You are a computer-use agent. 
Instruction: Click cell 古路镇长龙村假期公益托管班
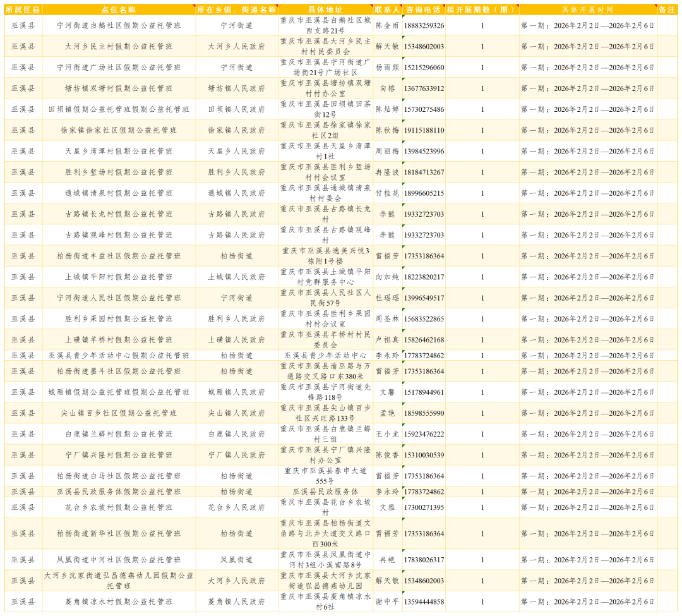coord(119,214)
